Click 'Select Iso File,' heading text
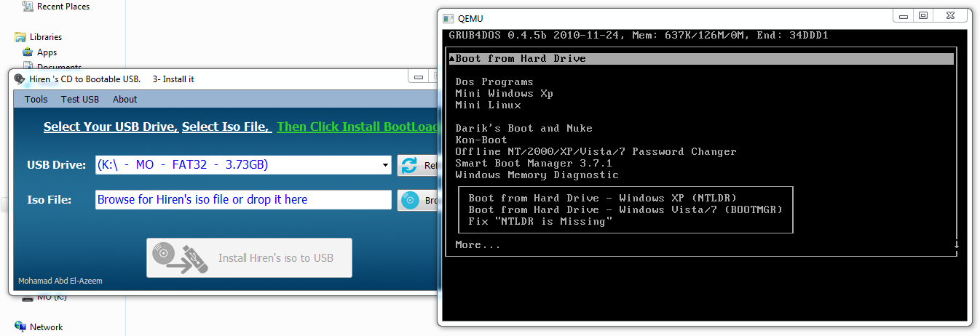The width and height of the screenshot is (980, 336). click(x=226, y=127)
